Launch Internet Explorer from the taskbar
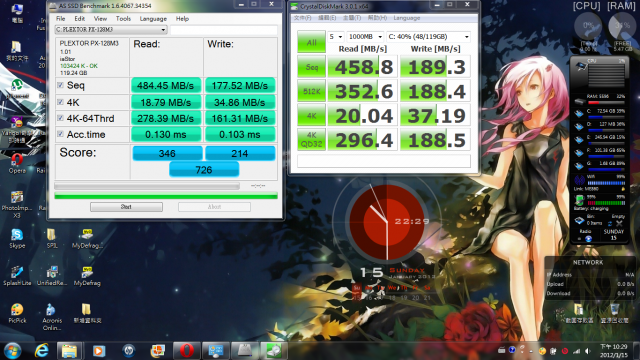640x360 pixels. click(41, 351)
